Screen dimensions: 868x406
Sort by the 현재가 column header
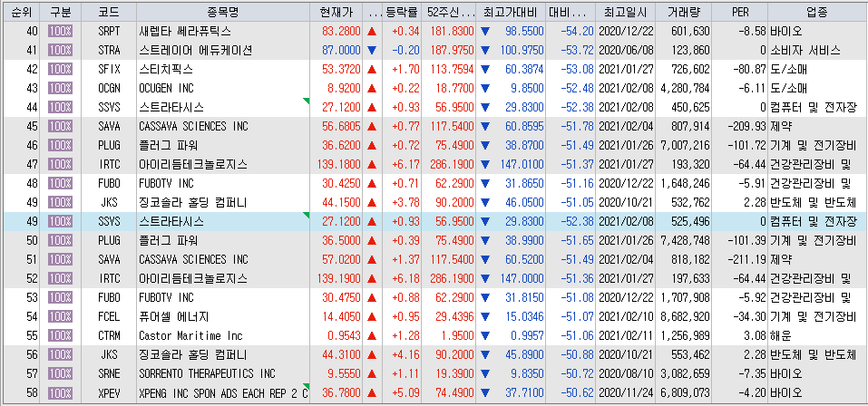(336, 12)
